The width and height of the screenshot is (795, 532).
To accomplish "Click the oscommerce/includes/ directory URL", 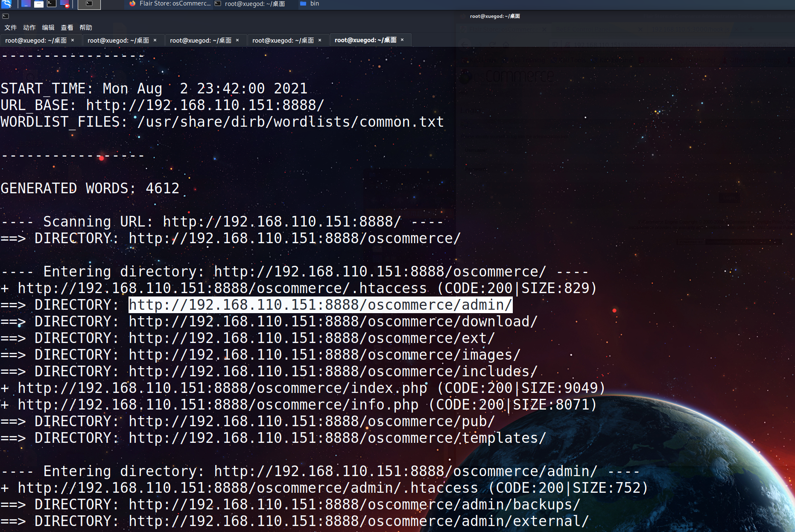I will coord(333,372).
